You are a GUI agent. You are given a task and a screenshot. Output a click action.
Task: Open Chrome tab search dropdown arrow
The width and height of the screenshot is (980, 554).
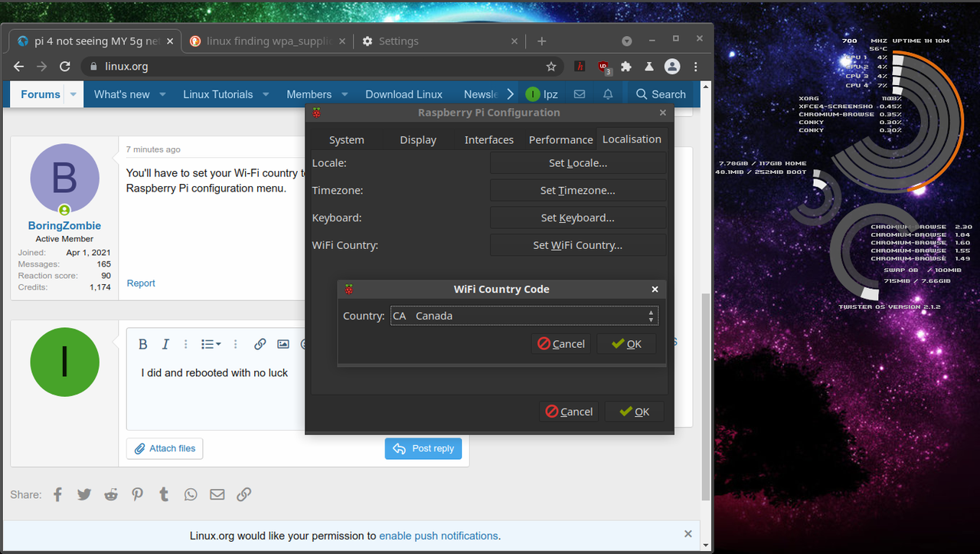point(626,41)
